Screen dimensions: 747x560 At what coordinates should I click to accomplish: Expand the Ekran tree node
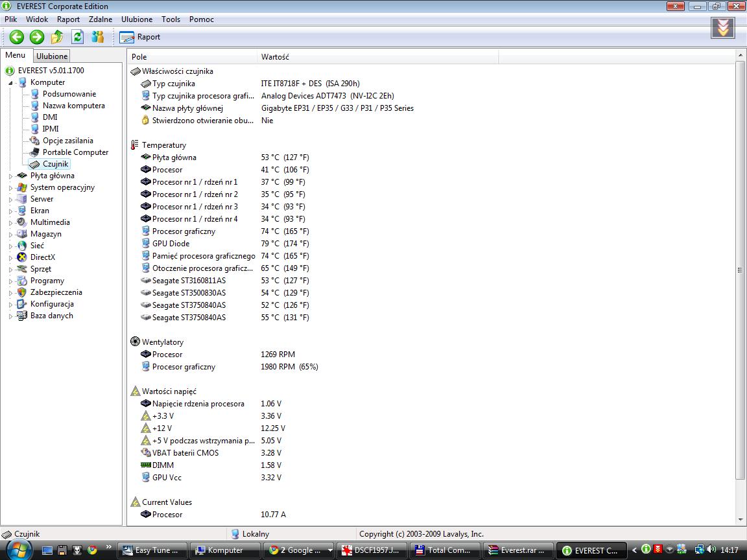click(x=10, y=211)
